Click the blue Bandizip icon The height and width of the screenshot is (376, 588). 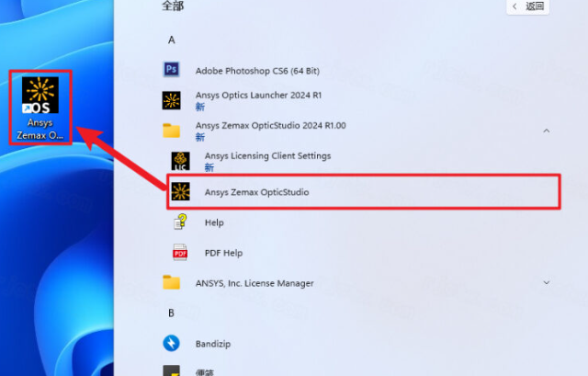(x=171, y=344)
